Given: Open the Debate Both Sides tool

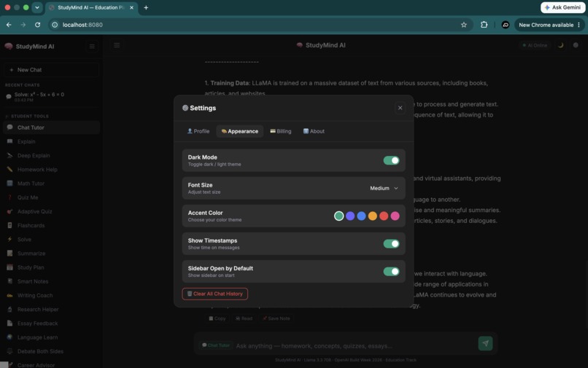Looking at the screenshot, I should coord(51,351).
